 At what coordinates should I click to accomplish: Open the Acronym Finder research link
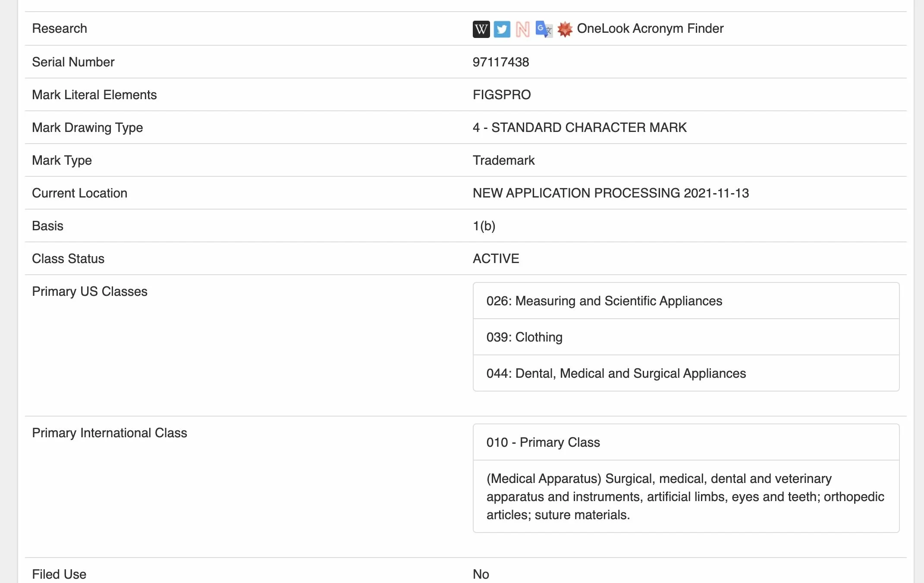[x=678, y=28]
